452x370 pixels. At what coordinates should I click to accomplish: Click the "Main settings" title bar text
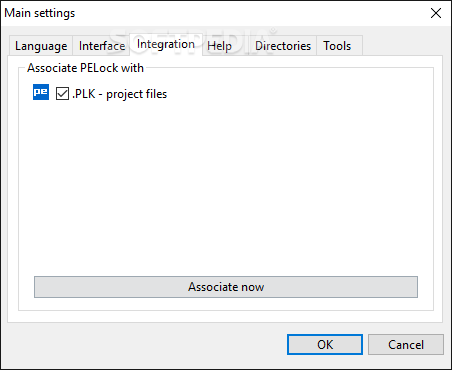[40, 13]
